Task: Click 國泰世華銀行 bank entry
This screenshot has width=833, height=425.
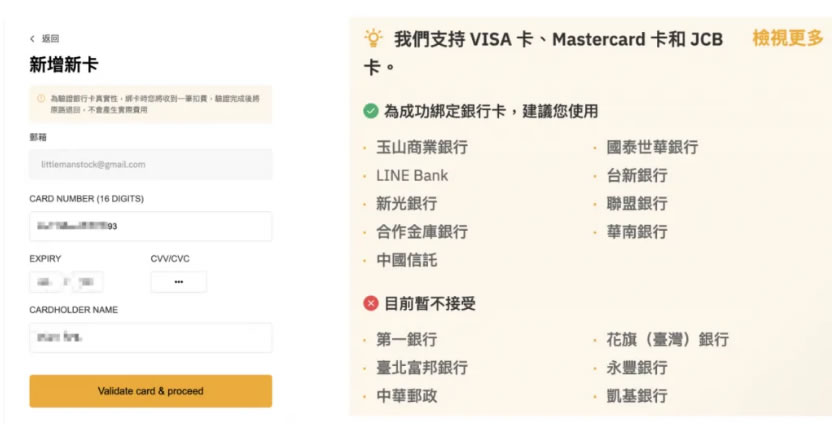Action: [652, 147]
